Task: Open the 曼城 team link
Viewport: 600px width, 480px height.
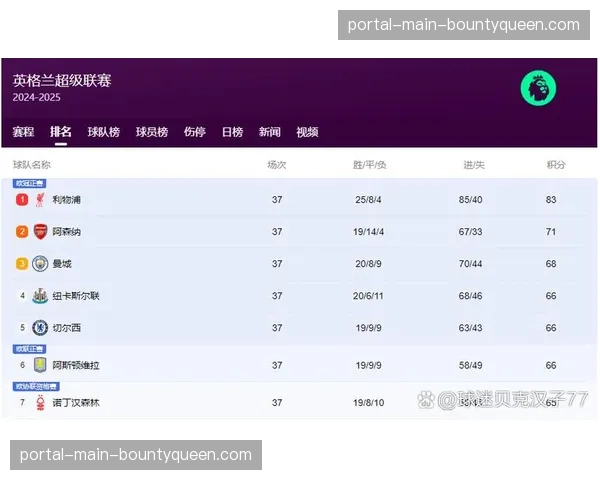Action: tap(62, 264)
